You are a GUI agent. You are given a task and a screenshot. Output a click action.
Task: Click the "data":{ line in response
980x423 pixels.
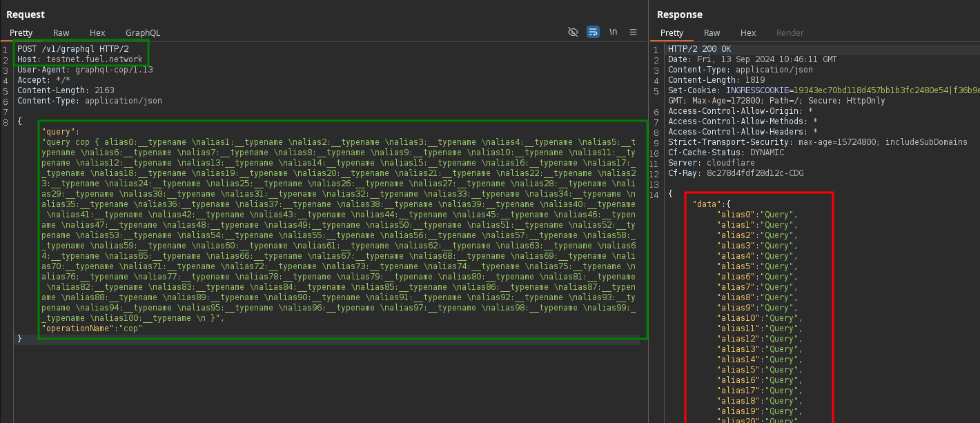coord(712,204)
